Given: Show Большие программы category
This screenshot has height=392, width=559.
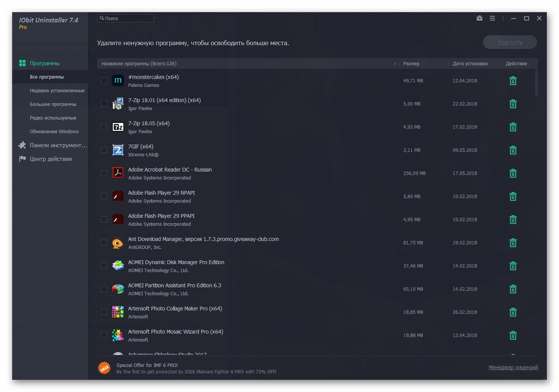Looking at the screenshot, I should [x=53, y=104].
